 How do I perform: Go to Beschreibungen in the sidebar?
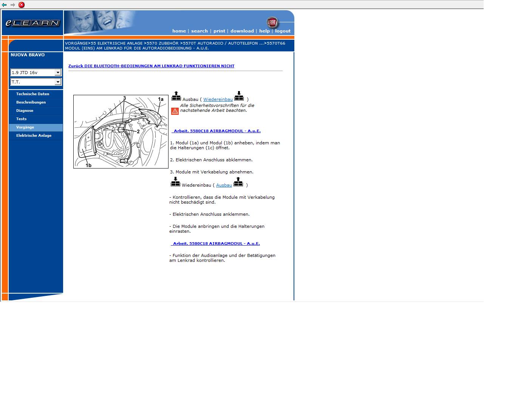(31, 102)
